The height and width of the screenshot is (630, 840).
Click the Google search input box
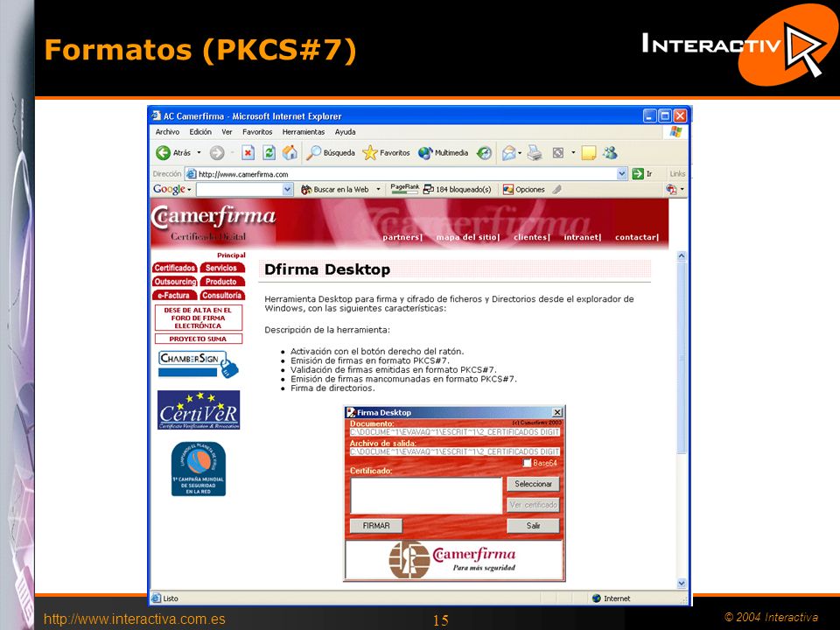pos(240,190)
